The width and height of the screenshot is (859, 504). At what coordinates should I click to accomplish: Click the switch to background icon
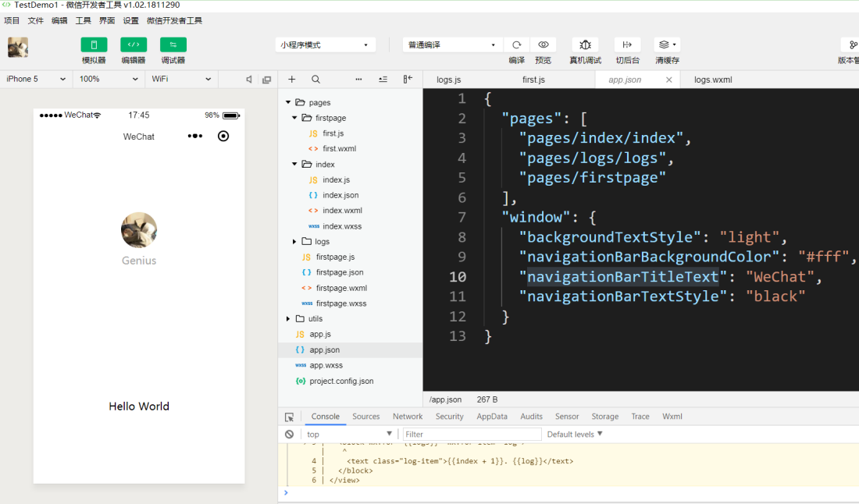coord(627,45)
